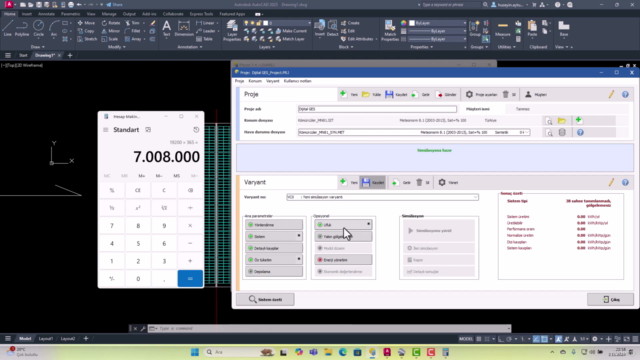Choose the Mirror modify tool
The width and height of the screenshot is (640, 360).
coord(111,31)
